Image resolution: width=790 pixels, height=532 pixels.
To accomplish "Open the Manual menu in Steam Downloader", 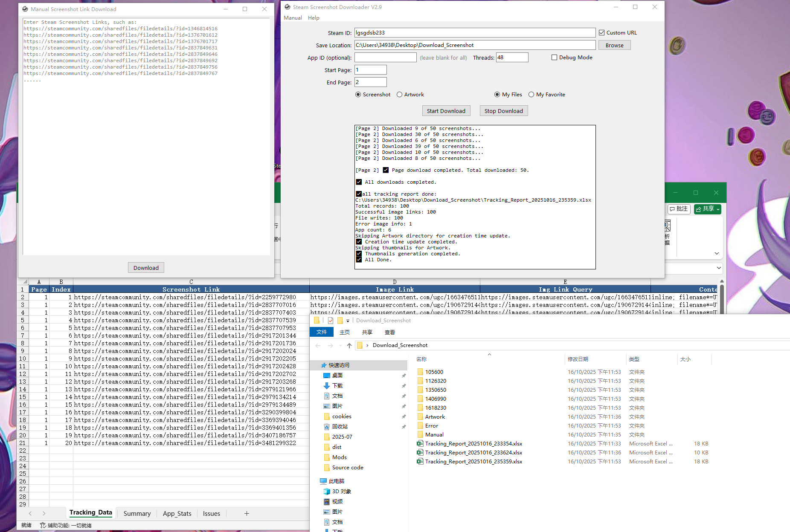I will [x=293, y=17].
